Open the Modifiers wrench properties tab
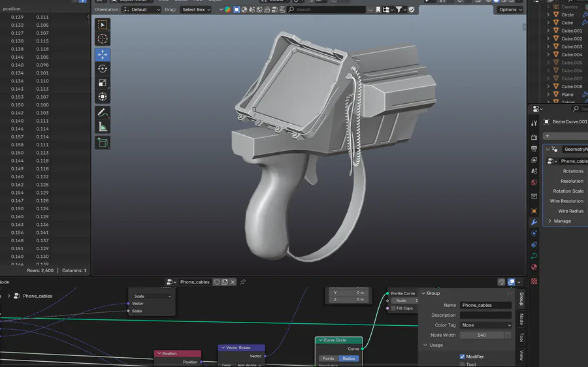The width and height of the screenshot is (588, 367). point(534,222)
